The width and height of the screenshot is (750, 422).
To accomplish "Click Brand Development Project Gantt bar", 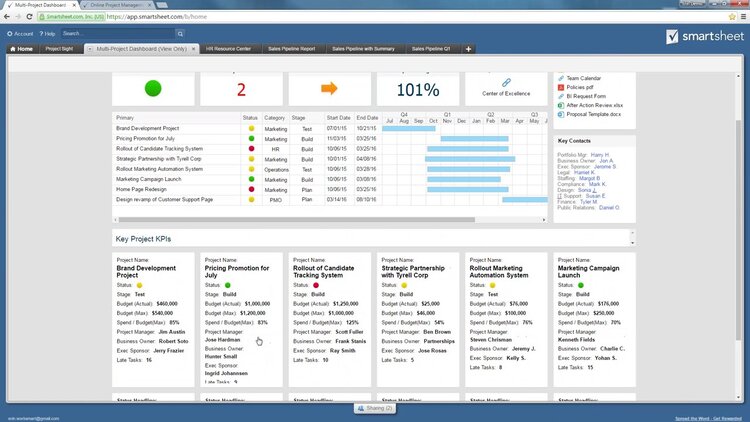I will (409, 129).
